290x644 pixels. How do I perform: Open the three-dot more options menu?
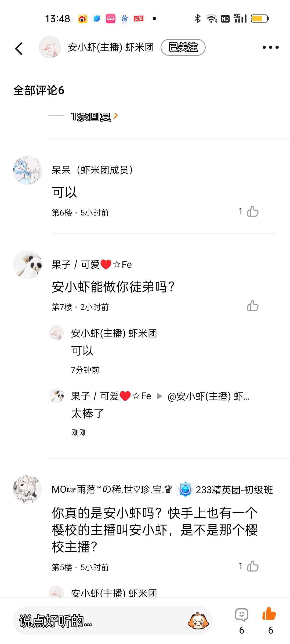pyautogui.click(x=270, y=47)
